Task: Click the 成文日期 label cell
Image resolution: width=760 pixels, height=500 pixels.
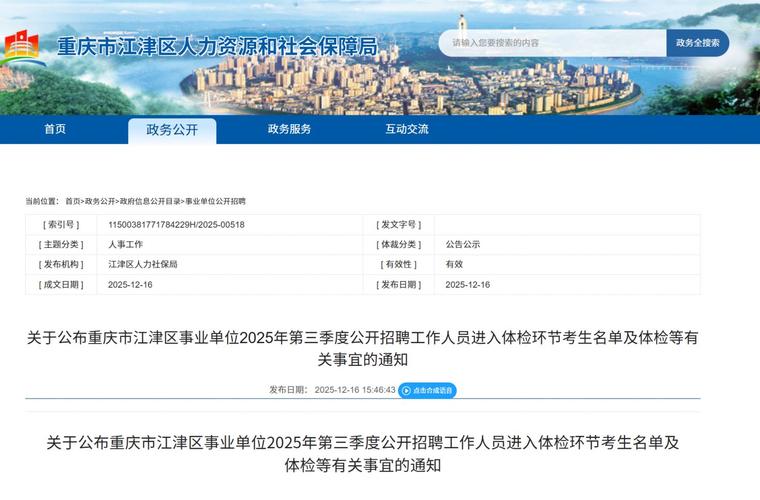Action: 61,285
